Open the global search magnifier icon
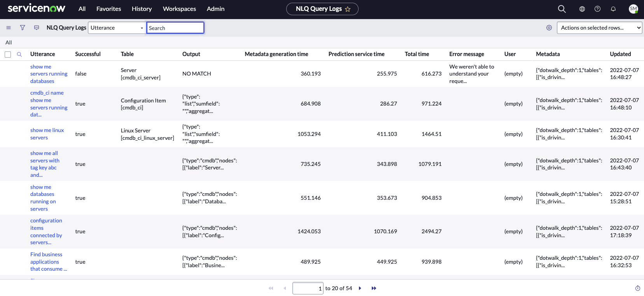Viewport: 644px width, 296px height. pyautogui.click(x=562, y=9)
